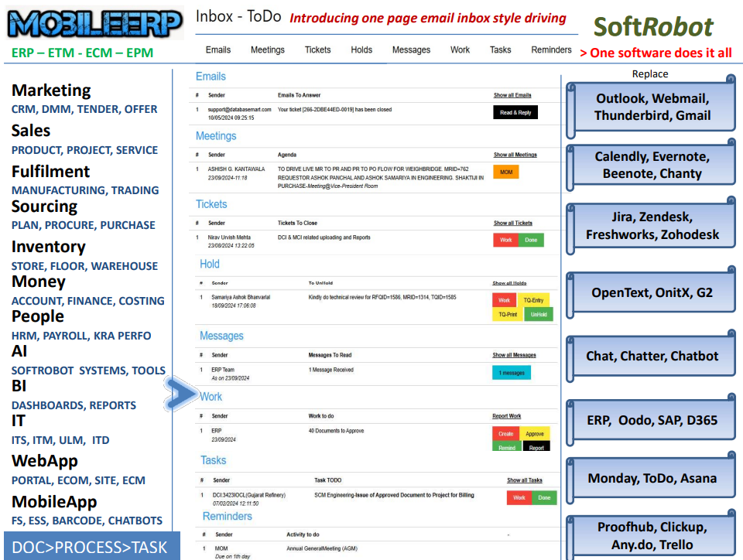Click the blue Emails section heading

click(211, 77)
